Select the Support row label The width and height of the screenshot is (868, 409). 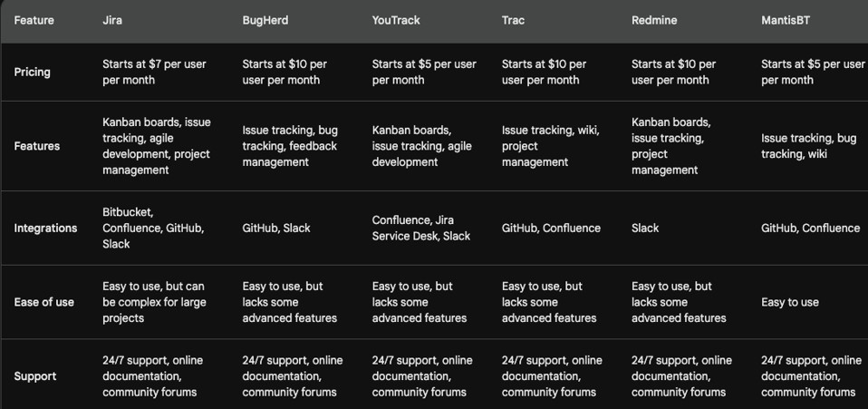(34, 376)
